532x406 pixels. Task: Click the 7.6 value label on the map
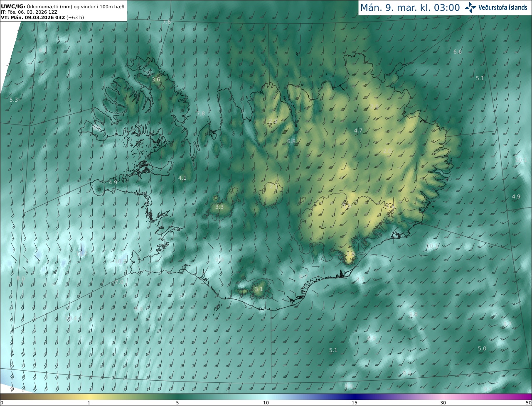(x=166, y=22)
